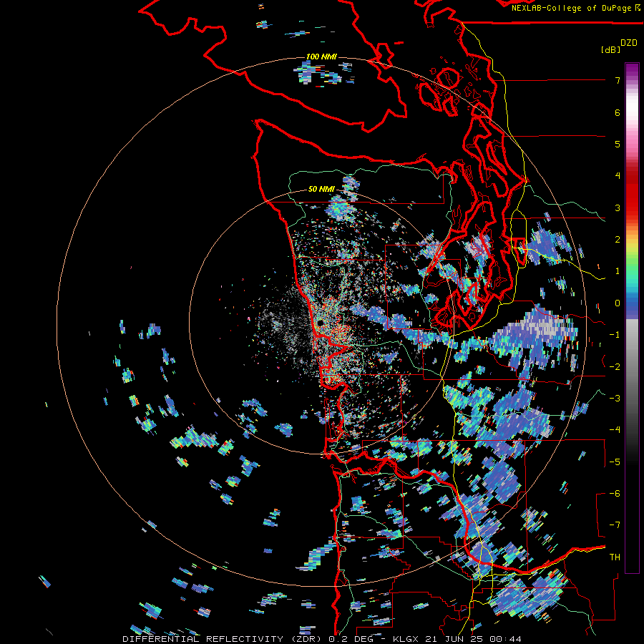Viewport: 644px width, 644px height.
Task: Click the -5 value on the dB scale
Action: point(615,462)
